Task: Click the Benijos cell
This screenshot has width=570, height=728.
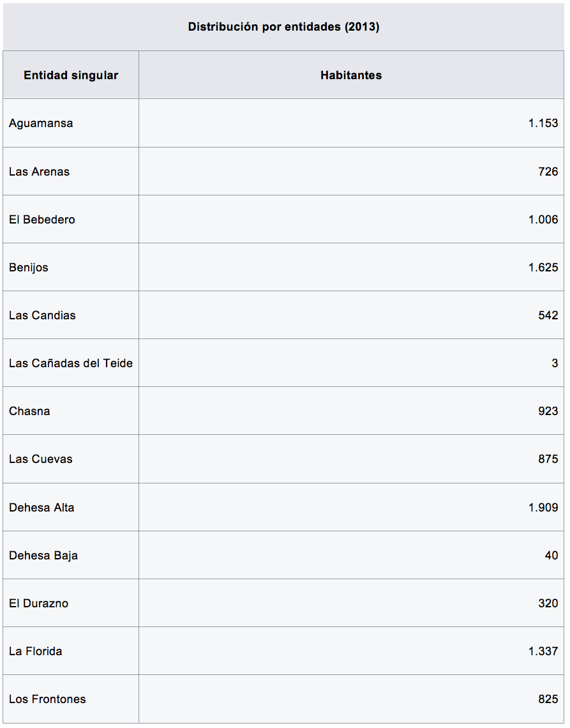Action: 29,267
